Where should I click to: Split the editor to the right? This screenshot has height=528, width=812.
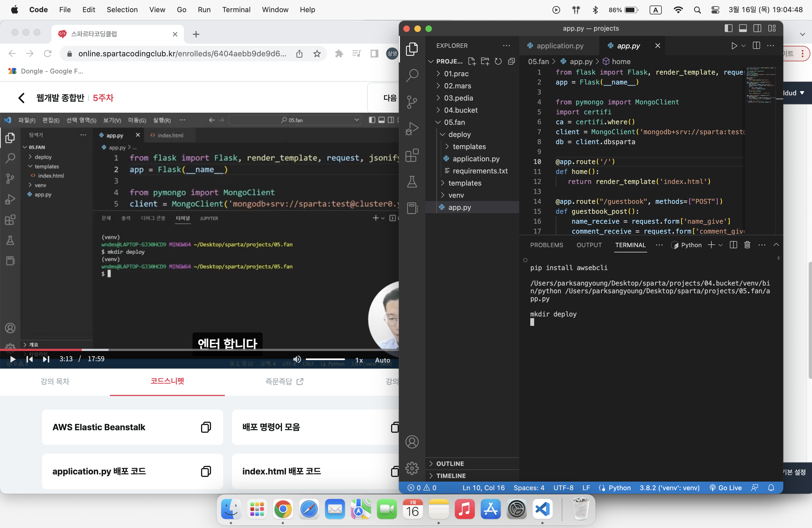pos(756,46)
